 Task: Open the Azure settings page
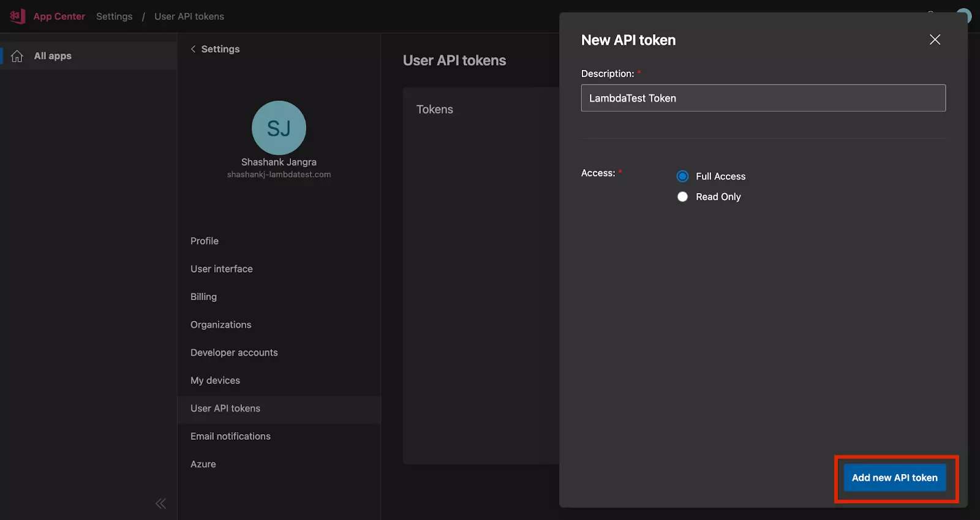click(203, 464)
